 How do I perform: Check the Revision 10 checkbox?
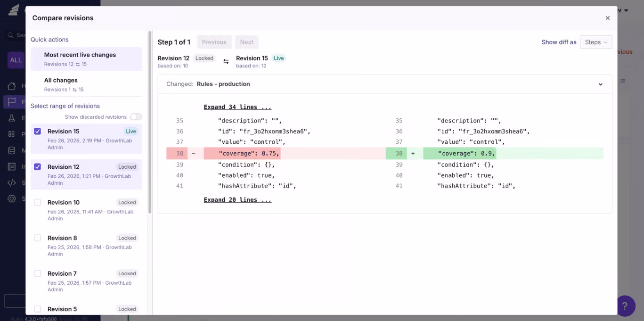[x=38, y=202]
